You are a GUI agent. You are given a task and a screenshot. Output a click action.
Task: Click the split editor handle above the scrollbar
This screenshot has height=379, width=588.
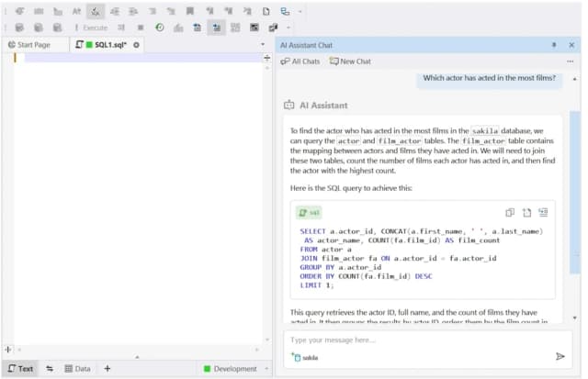coord(267,58)
